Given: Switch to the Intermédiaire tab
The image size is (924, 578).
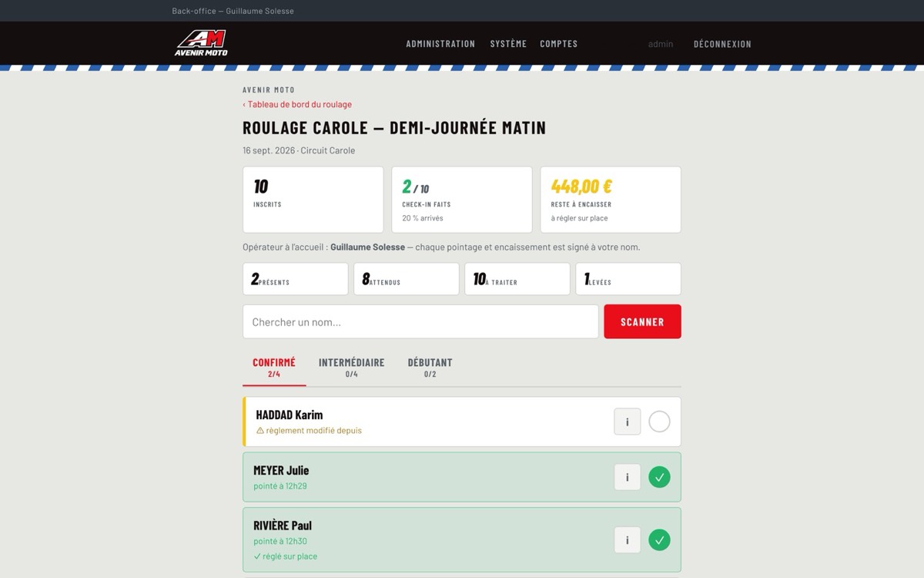Looking at the screenshot, I should pos(351,368).
